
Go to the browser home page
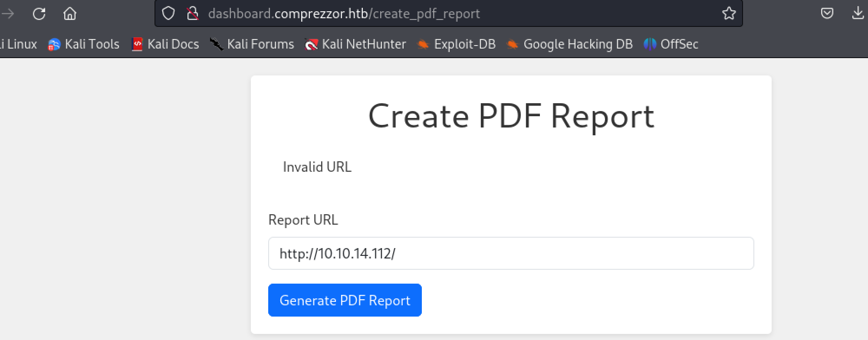(70, 14)
